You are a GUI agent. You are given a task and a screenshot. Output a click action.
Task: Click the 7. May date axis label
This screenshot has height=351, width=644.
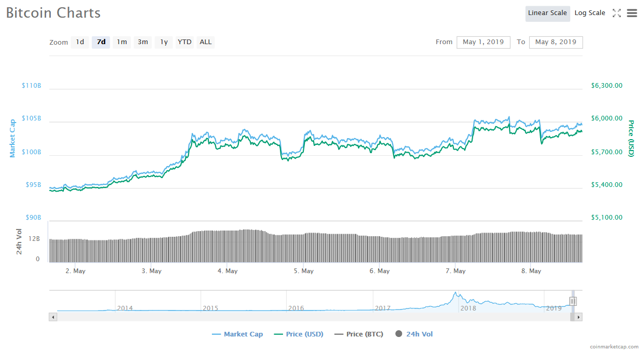[455, 271]
